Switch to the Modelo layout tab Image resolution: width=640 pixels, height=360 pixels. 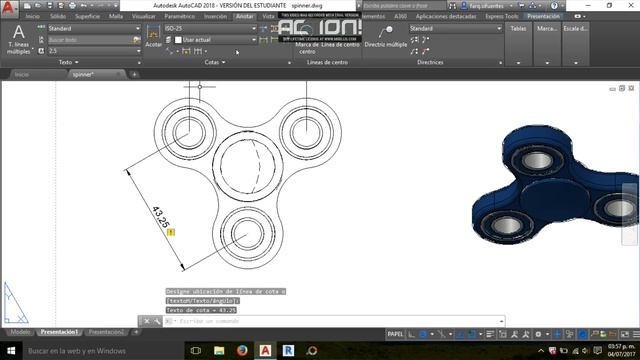pyautogui.click(x=20, y=332)
